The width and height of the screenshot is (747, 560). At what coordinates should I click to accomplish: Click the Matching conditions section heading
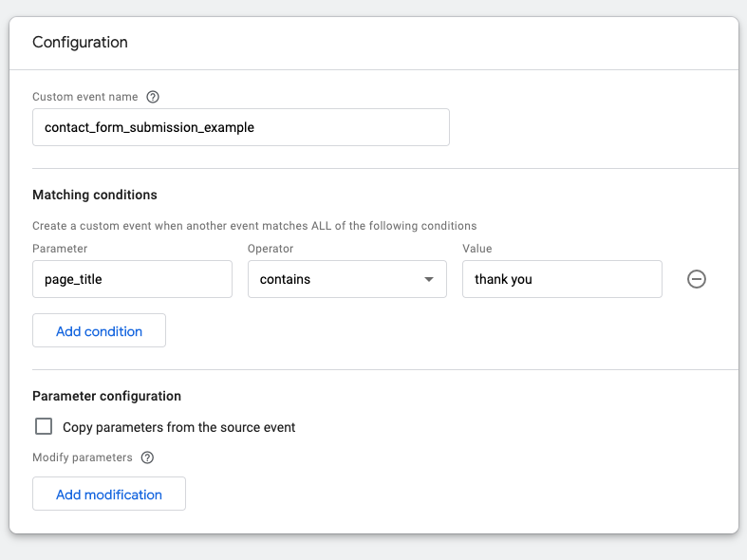[x=95, y=195]
